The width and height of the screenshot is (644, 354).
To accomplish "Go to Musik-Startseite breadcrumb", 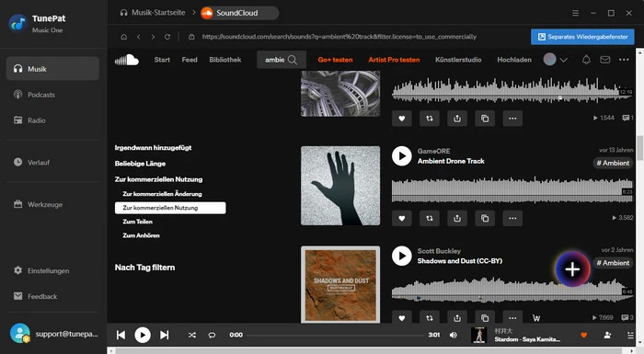I will [x=153, y=13].
